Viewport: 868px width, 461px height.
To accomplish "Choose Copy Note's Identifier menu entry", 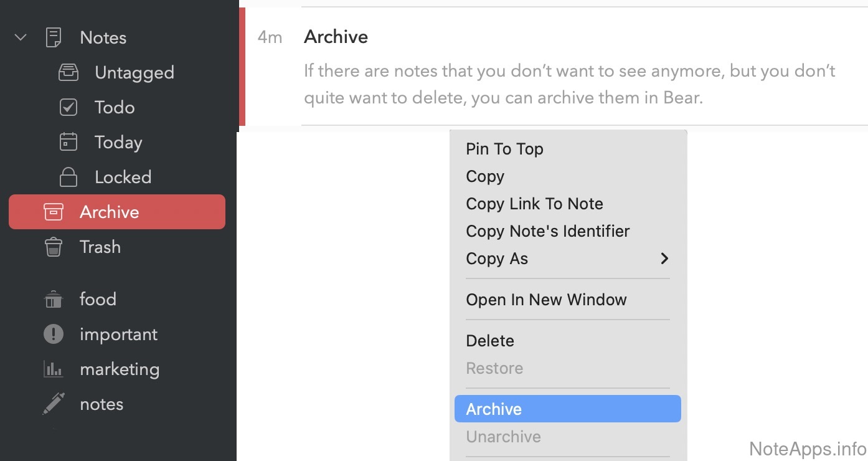I will (547, 231).
